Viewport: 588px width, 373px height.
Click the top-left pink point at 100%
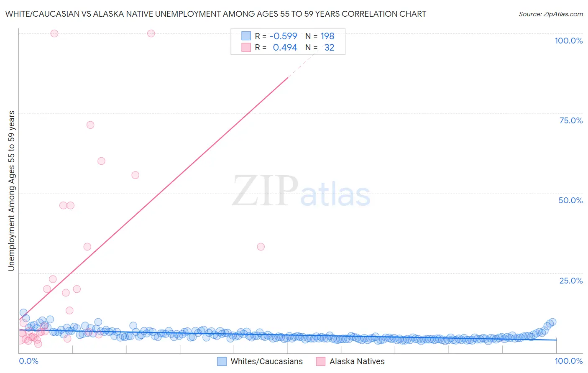[54, 33]
